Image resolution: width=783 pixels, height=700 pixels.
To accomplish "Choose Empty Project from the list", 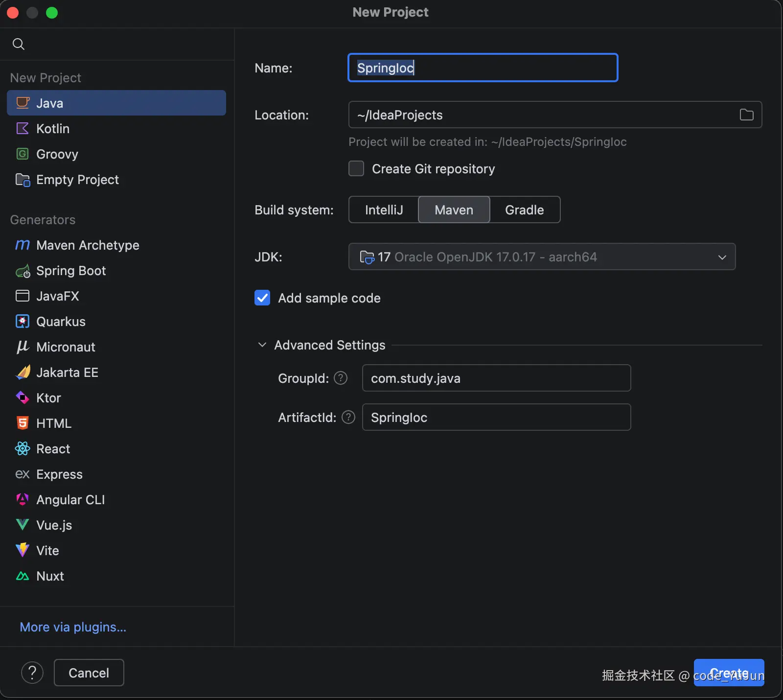I will tap(77, 180).
